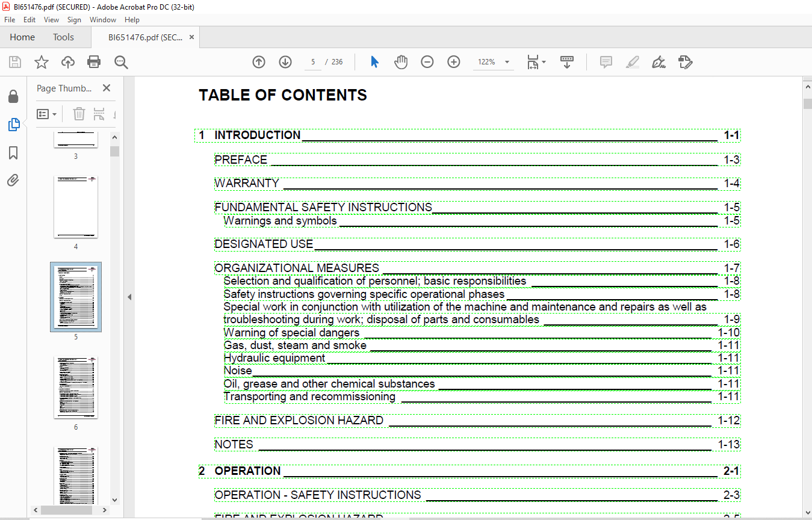Switch to the Home tab
Image resolution: width=812 pixels, height=520 pixels.
(22, 37)
